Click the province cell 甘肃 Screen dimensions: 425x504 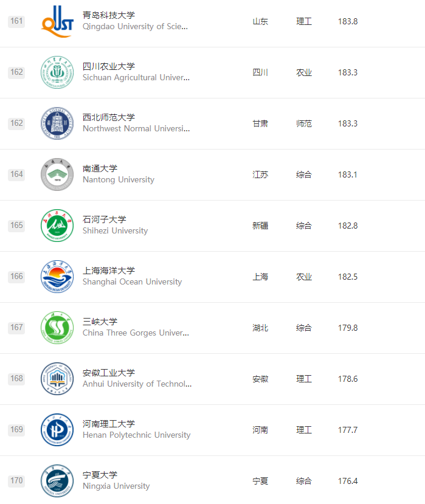click(x=260, y=124)
